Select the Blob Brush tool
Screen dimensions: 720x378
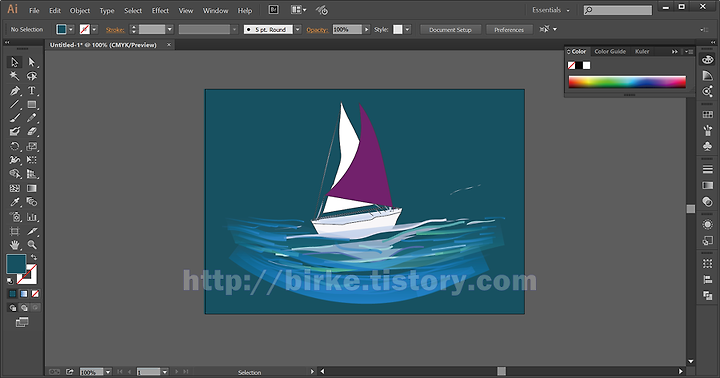[15, 132]
